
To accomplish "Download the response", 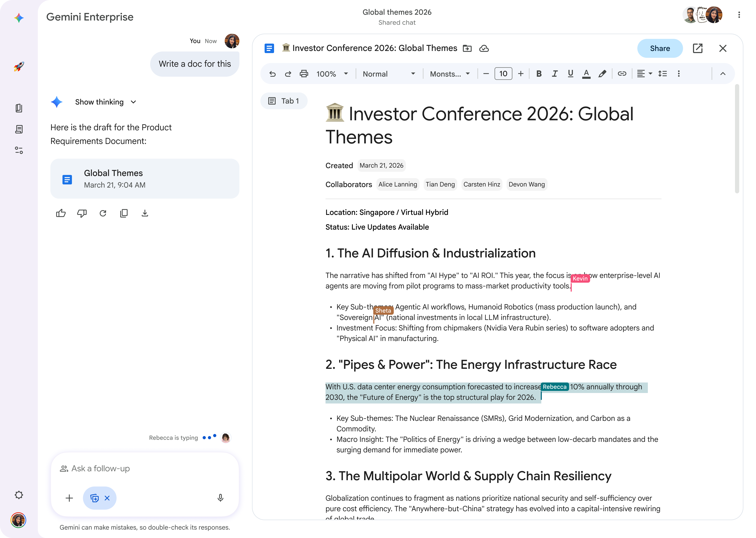I will [x=145, y=213].
